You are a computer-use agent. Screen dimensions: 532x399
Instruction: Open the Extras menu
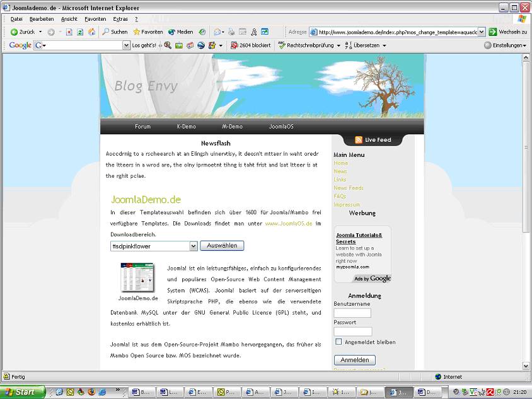click(120, 19)
